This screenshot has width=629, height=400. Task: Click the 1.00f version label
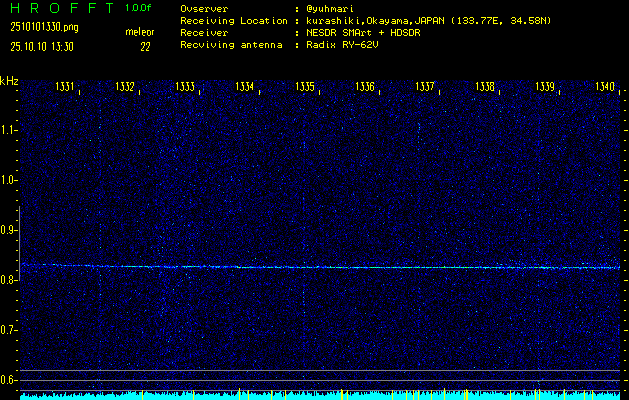[139, 8]
